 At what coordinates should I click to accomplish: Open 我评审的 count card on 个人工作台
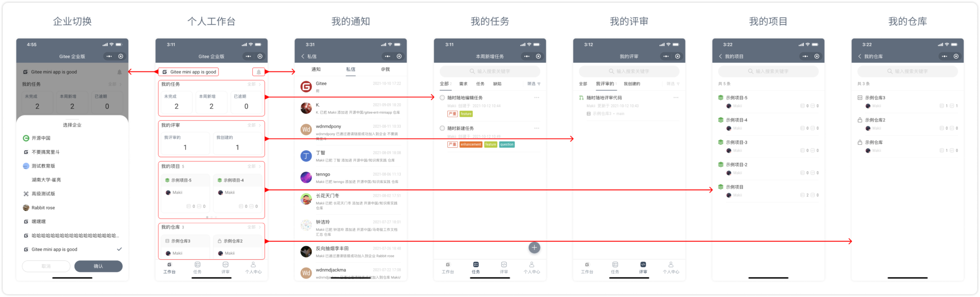point(185,143)
